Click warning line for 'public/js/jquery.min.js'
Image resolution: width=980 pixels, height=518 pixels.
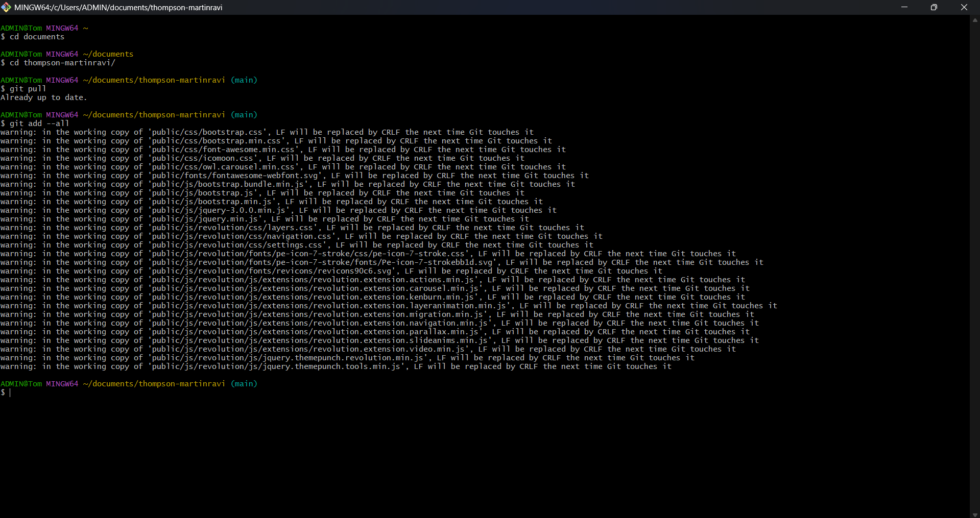click(265, 219)
